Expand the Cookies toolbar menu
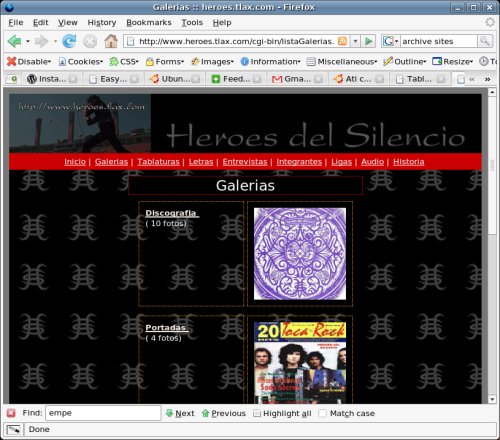The width and height of the screenshot is (500, 440). point(80,62)
